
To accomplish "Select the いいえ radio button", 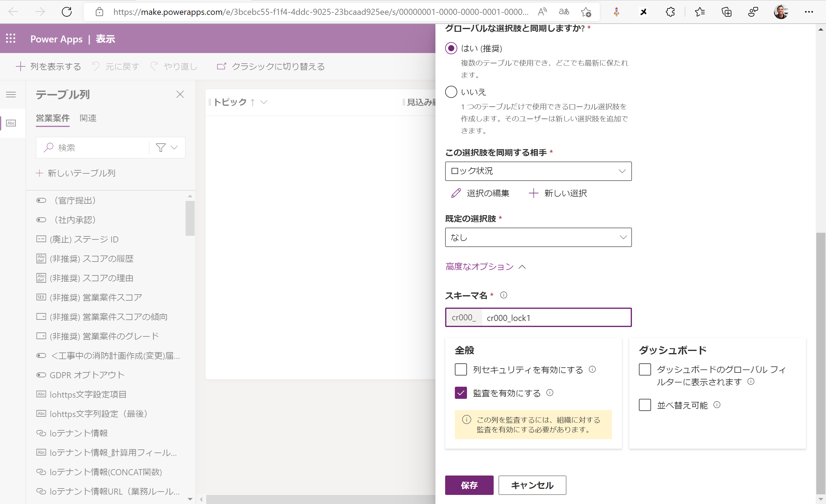I will (451, 92).
